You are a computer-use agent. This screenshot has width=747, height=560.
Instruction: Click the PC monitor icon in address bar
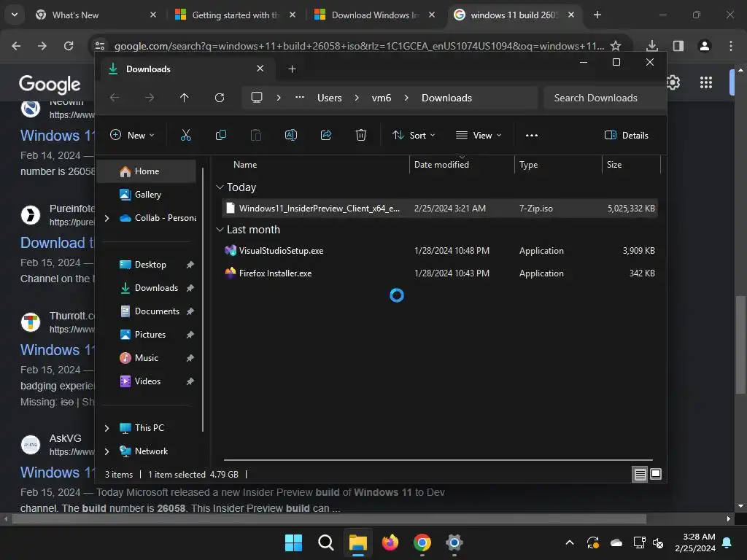click(257, 98)
